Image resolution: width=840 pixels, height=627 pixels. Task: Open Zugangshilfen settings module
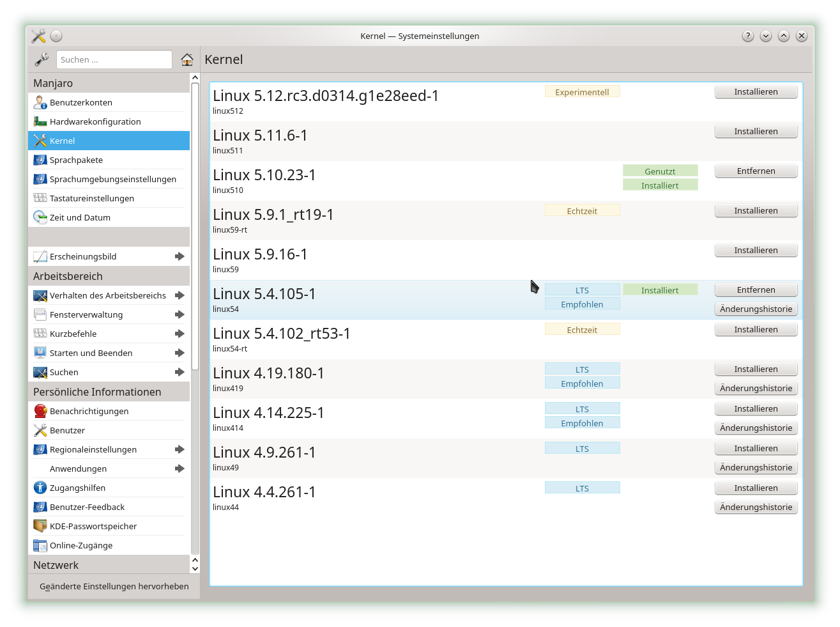point(109,488)
